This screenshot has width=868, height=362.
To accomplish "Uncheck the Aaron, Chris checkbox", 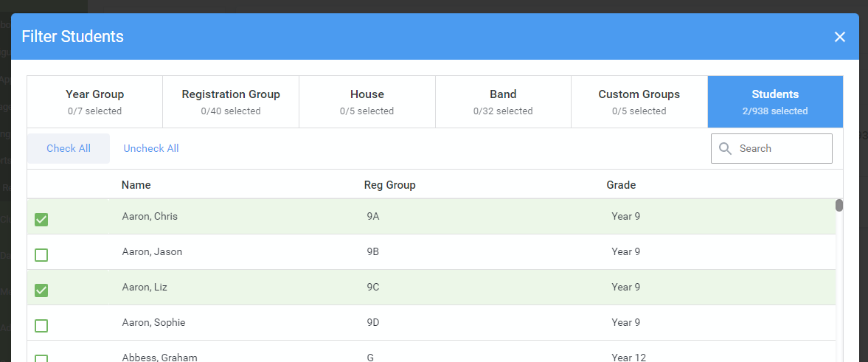I will pos(41,220).
